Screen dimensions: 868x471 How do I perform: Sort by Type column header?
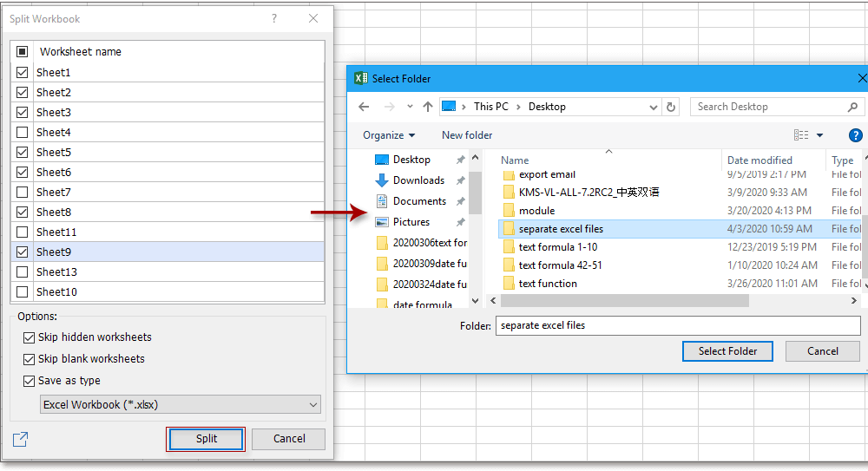tap(845, 160)
